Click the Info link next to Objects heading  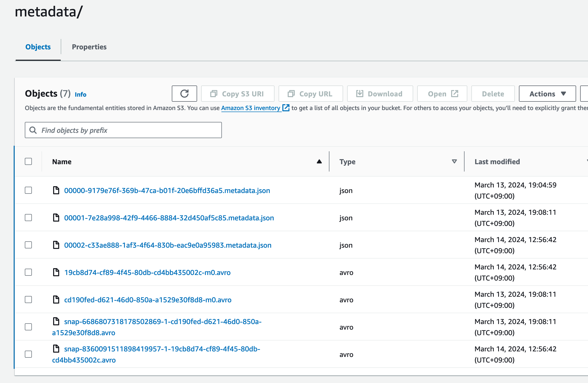[x=80, y=94]
